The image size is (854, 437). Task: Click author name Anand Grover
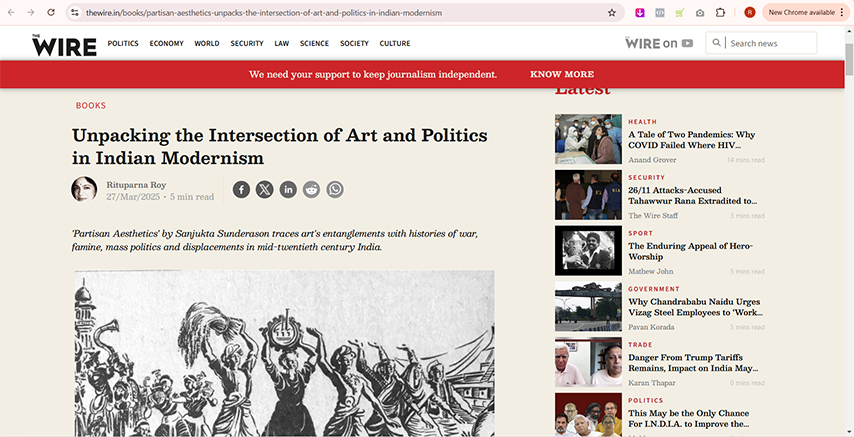point(652,160)
